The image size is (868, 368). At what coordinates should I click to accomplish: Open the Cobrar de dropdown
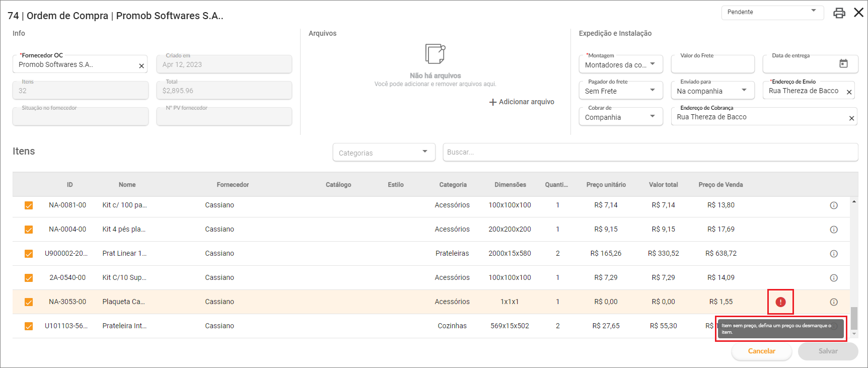[x=620, y=117]
